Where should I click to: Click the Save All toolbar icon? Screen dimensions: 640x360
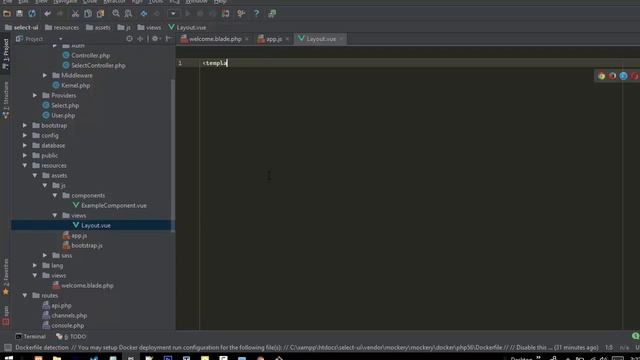coord(19,13)
